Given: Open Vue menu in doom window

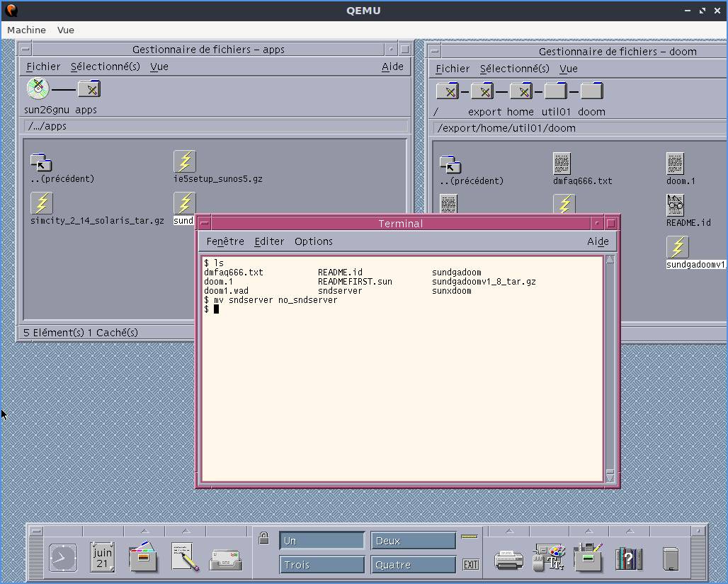Looking at the screenshot, I should [x=568, y=69].
